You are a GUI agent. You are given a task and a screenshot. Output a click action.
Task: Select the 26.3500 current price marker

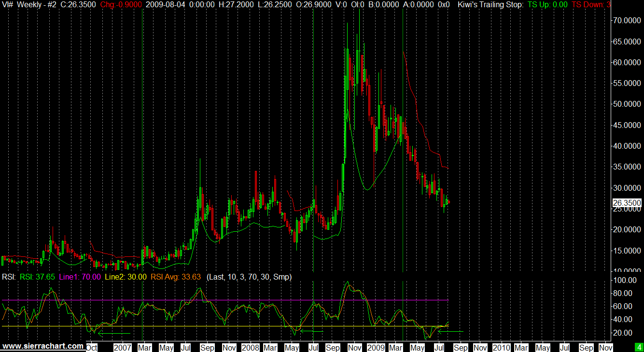pos(627,203)
